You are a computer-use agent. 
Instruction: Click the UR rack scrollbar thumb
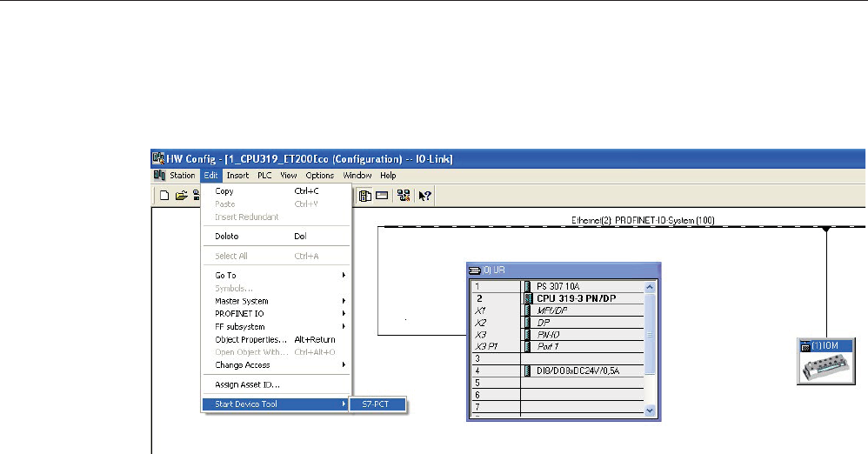(650, 334)
